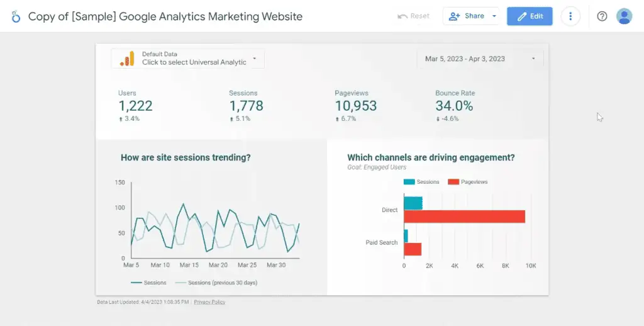The width and height of the screenshot is (644, 326).
Task: Open the Default Data source dropdown
Action: 254,59
